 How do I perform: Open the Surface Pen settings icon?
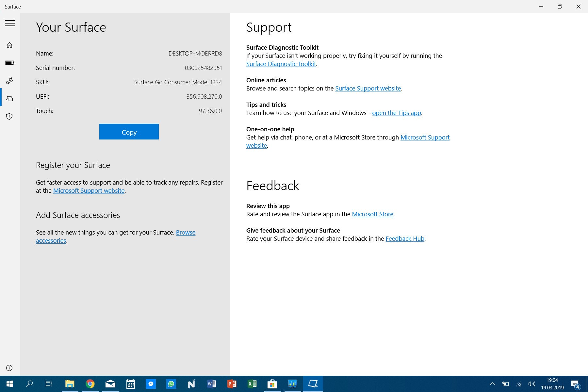[9, 81]
